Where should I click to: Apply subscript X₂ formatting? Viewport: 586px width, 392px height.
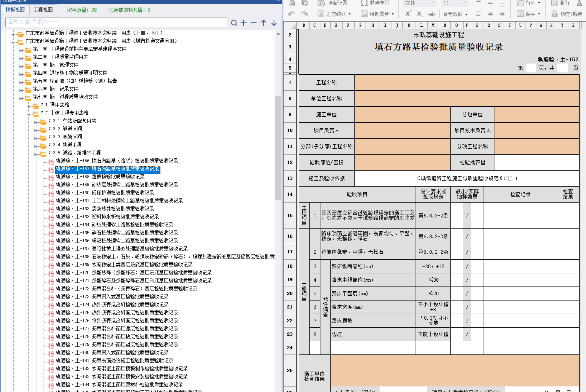click(x=420, y=14)
